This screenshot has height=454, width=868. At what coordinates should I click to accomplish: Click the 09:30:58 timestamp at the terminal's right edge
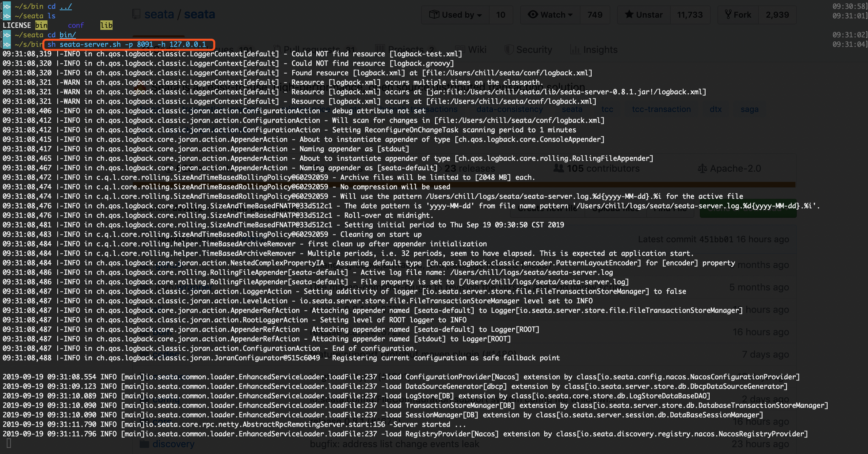[x=849, y=6]
